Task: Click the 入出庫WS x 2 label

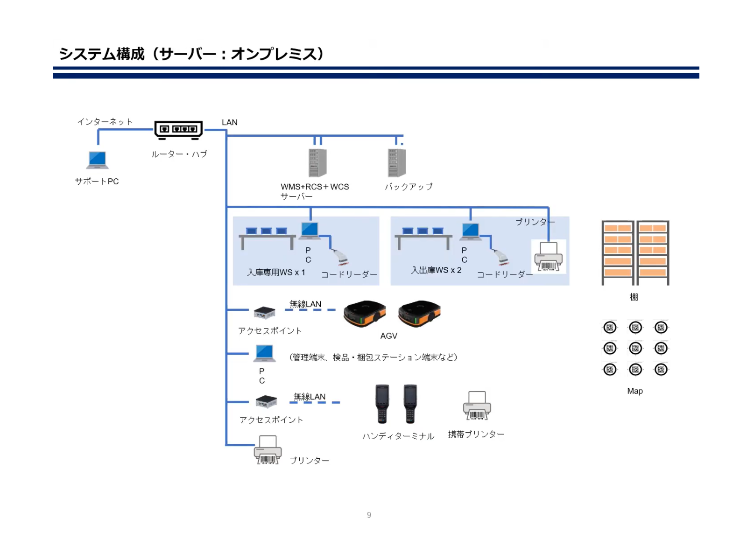Action: pyautogui.click(x=436, y=270)
